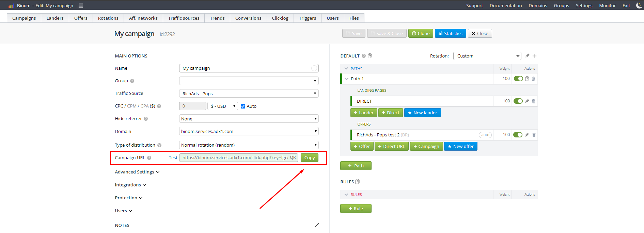Click the help icon next to Group
Viewport: 644px width, 233px height.
pos(132,81)
